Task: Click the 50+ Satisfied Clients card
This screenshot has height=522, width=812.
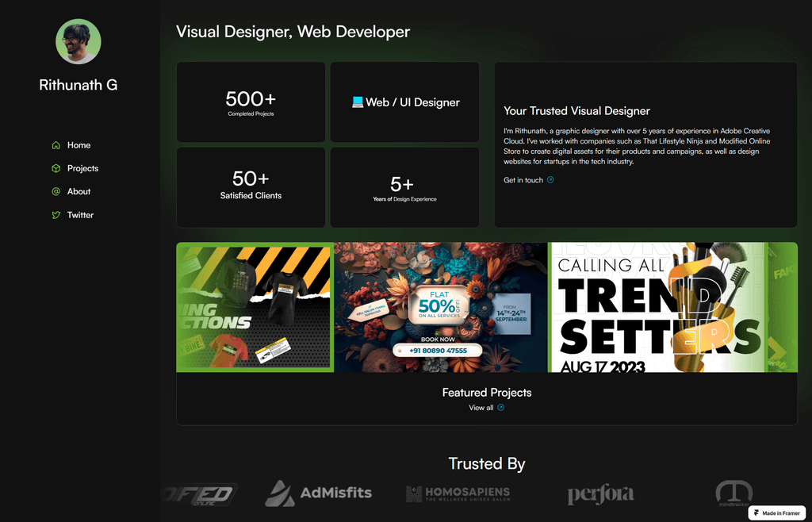Action: (251, 187)
